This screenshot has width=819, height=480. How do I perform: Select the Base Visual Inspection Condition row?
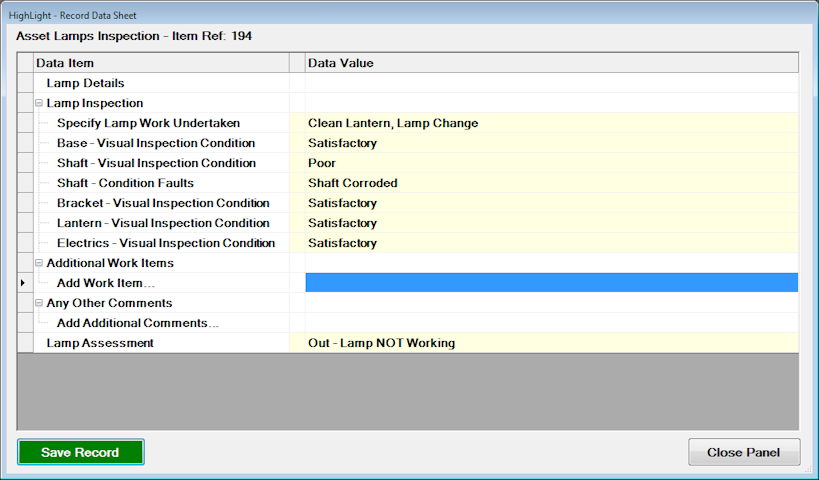(x=162, y=143)
